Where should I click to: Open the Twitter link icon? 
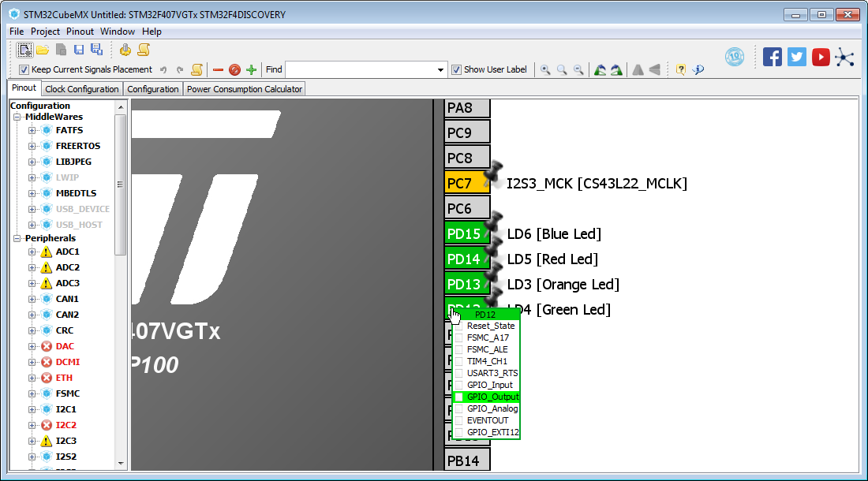pyautogui.click(x=797, y=57)
